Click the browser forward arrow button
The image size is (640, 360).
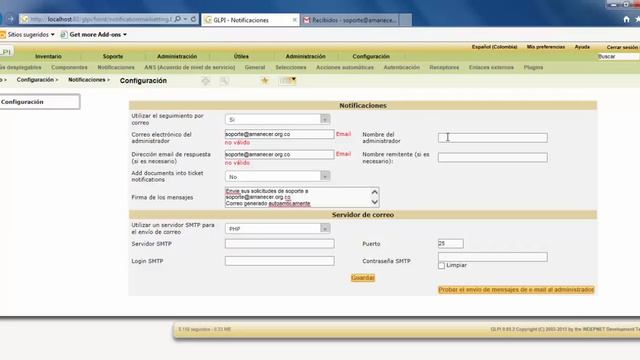(x=10, y=19)
